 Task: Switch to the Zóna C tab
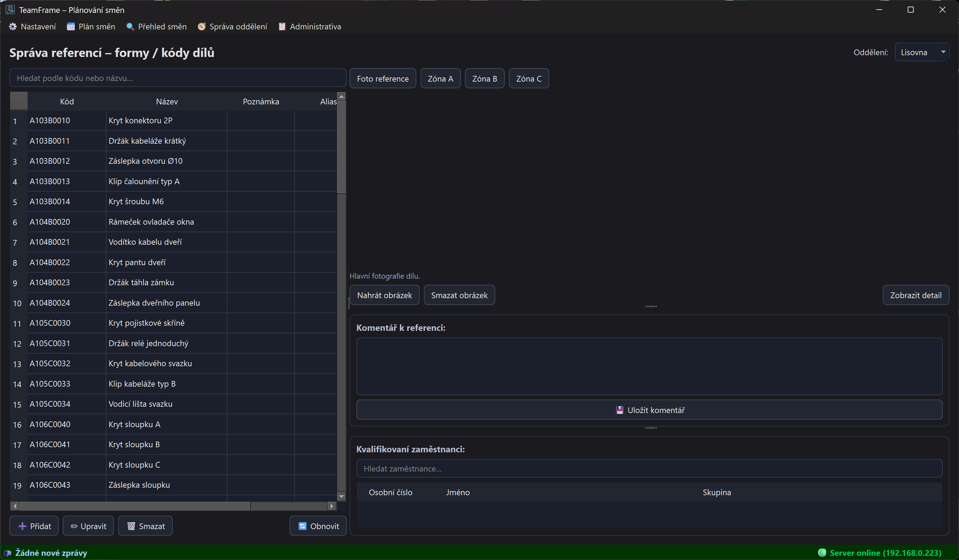tap(529, 79)
